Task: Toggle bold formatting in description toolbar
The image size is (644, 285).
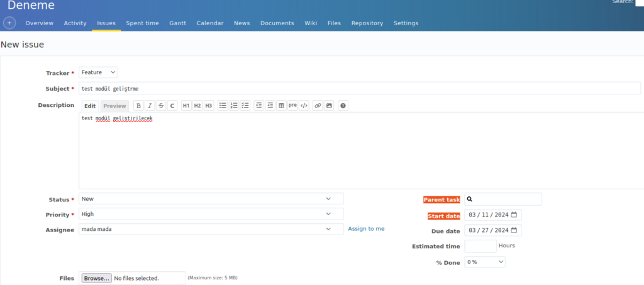Action: coord(139,106)
